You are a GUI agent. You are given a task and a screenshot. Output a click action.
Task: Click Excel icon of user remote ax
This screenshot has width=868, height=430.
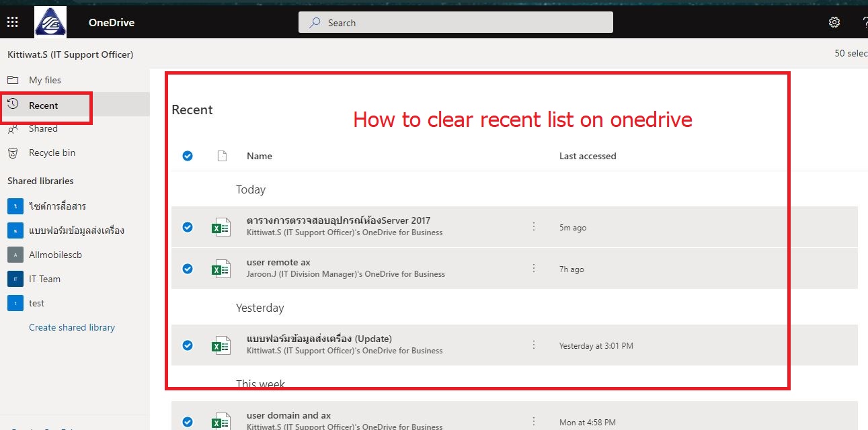[221, 269]
